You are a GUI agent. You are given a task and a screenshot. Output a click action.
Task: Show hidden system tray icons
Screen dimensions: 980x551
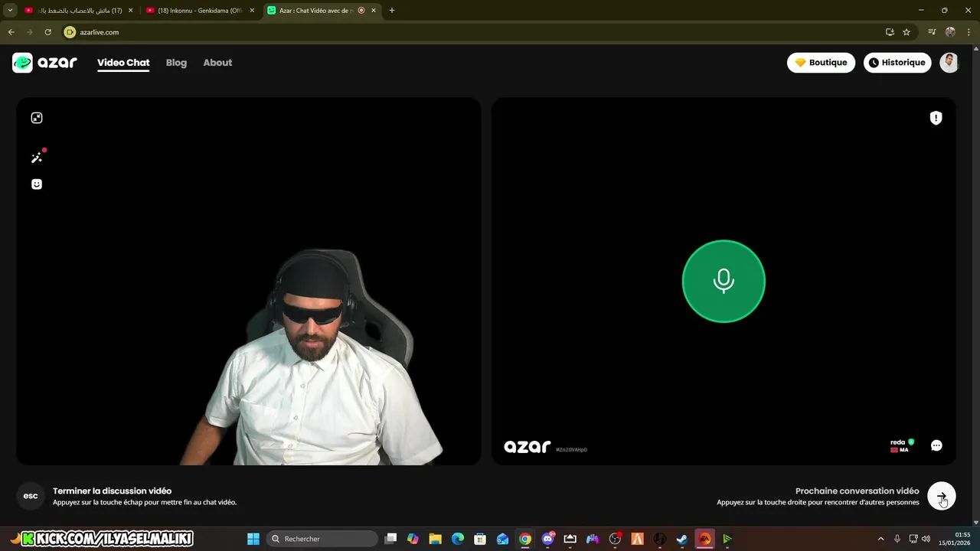[880, 539]
